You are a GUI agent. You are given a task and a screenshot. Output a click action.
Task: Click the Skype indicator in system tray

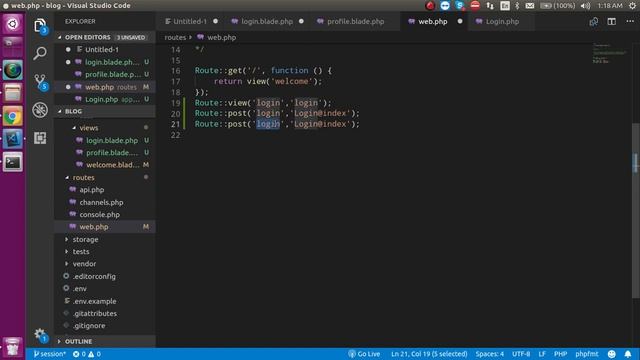click(x=460, y=5)
